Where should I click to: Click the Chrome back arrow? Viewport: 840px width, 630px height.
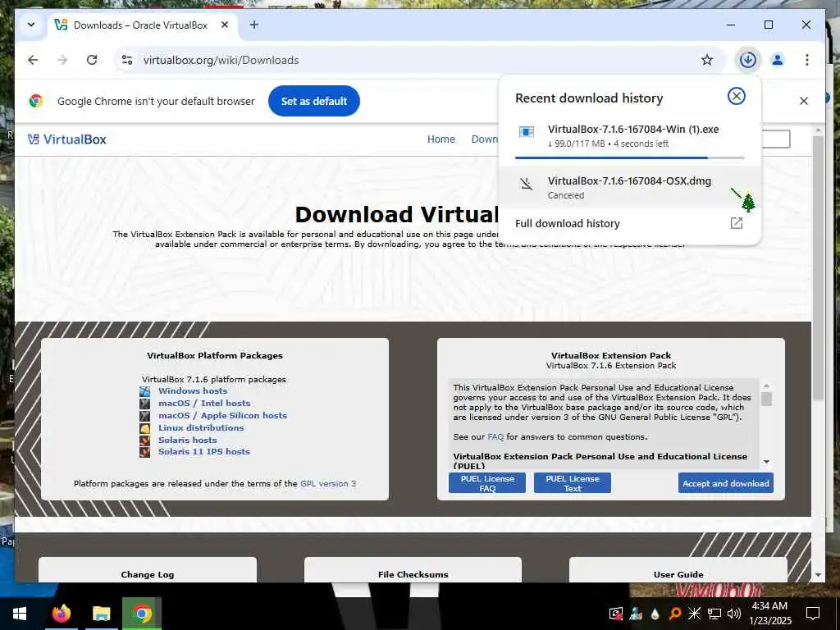click(33, 60)
